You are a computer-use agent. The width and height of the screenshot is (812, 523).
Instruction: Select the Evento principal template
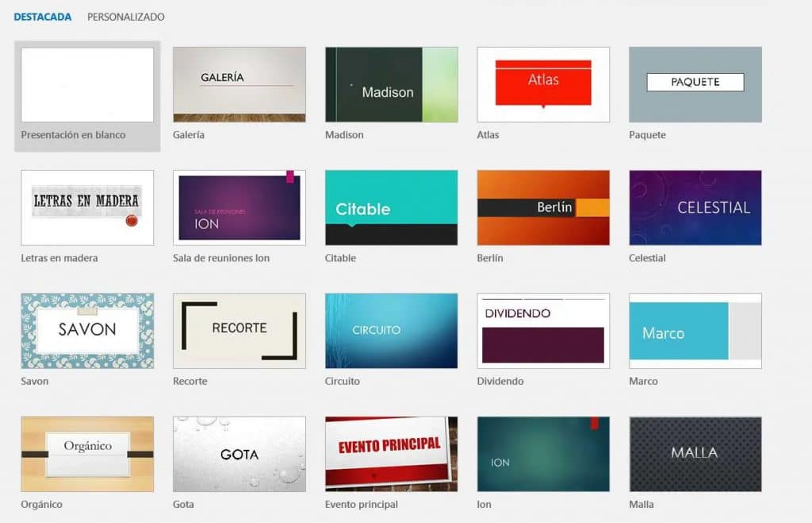[390, 453]
